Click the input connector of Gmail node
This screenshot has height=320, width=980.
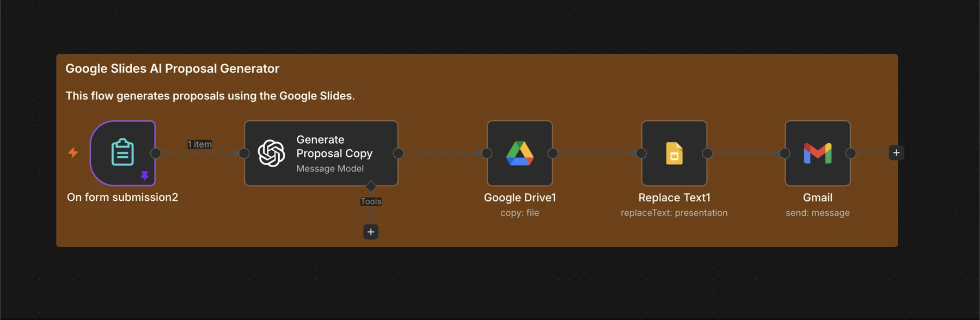785,153
